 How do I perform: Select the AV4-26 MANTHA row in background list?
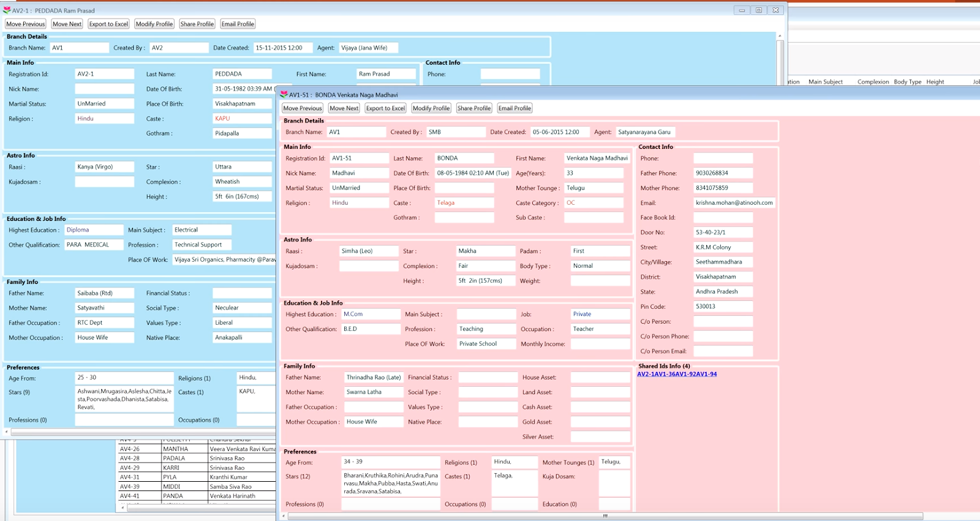click(197, 449)
